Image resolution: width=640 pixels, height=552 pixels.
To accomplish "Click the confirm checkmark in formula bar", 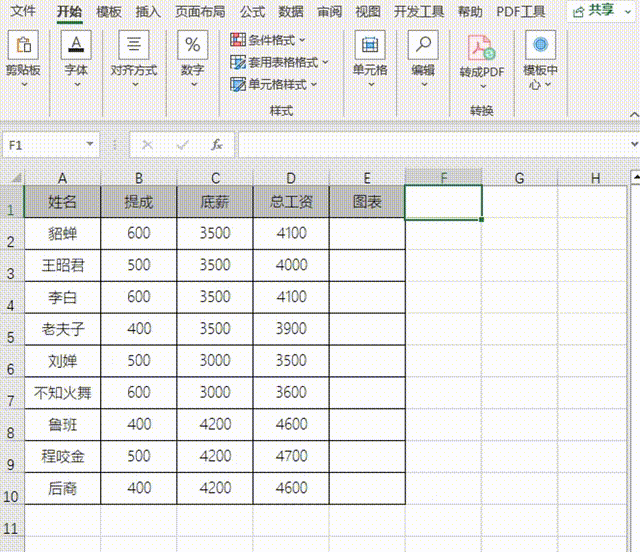I will 182,145.
